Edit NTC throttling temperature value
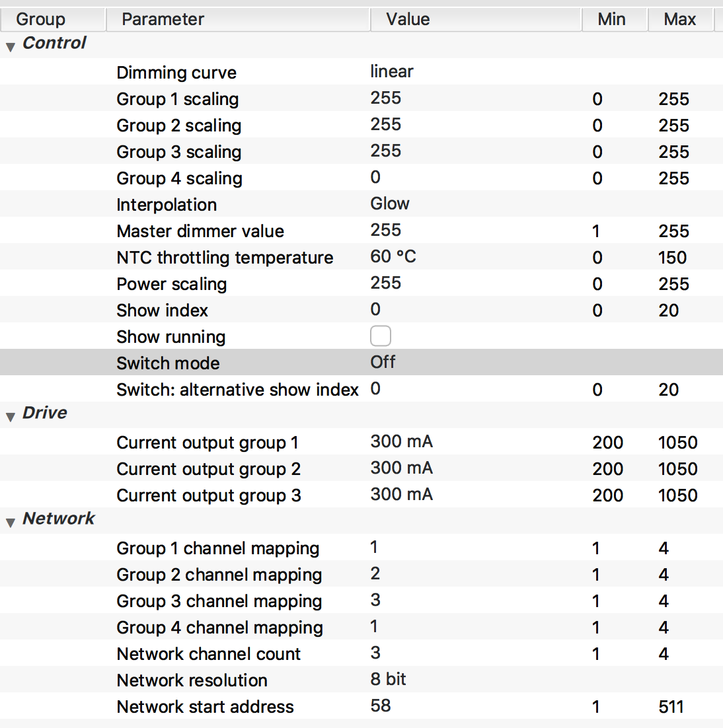Viewport: 723px width, 728px height. pos(393,256)
